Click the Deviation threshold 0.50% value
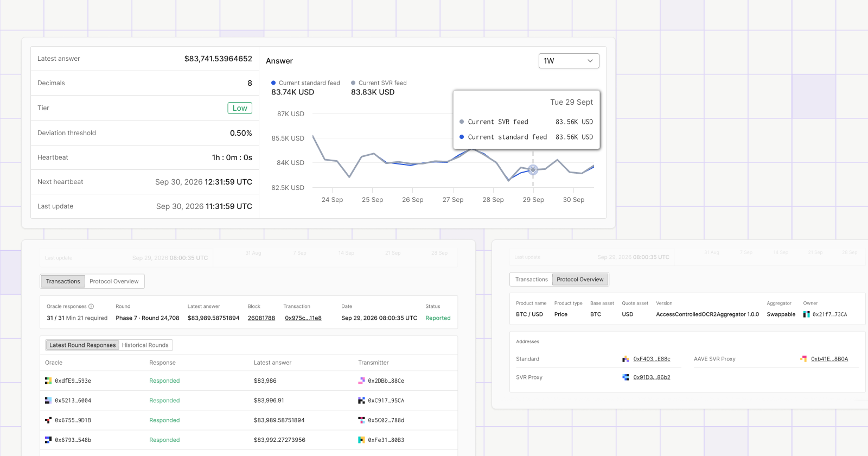Image resolution: width=868 pixels, height=456 pixels. click(x=241, y=133)
